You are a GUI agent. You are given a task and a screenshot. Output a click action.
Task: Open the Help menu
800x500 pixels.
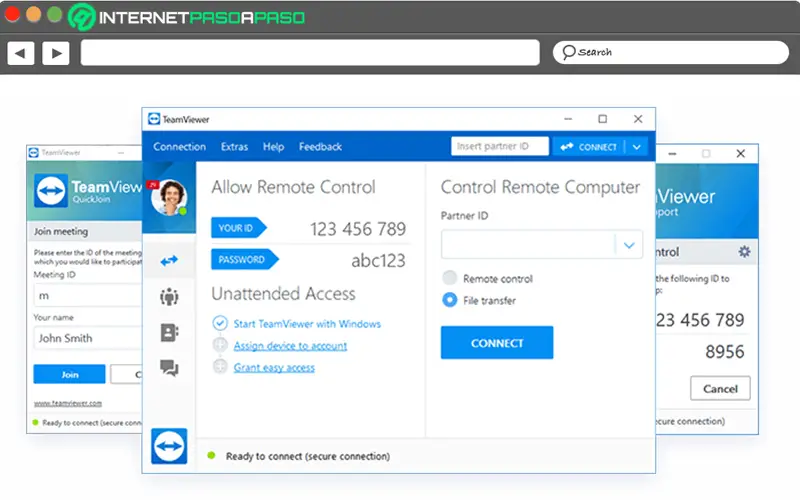coord(273,147)
